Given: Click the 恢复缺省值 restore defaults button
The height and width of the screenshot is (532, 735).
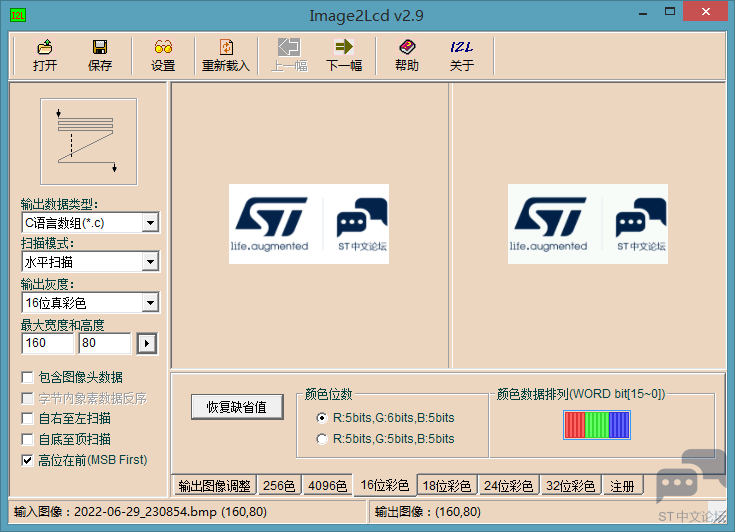Looking at the screenshot, I should tap(237, 407).
